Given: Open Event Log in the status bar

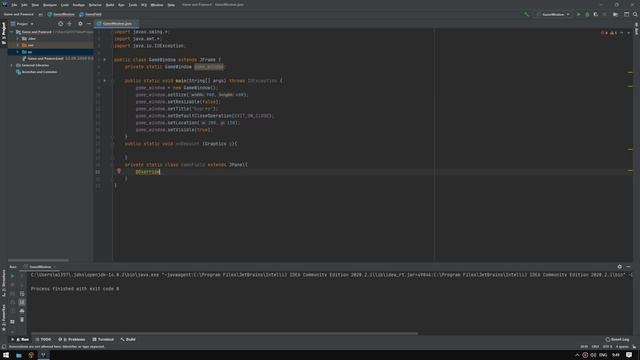Looking at the screenshot, I should tap(617, 339).
